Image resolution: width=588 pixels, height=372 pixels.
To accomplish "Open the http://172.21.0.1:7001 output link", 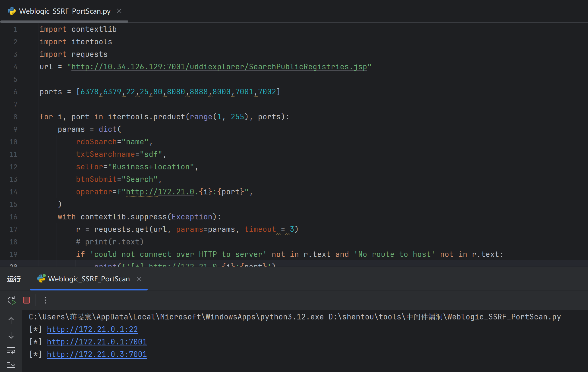I will click(97, 342).
